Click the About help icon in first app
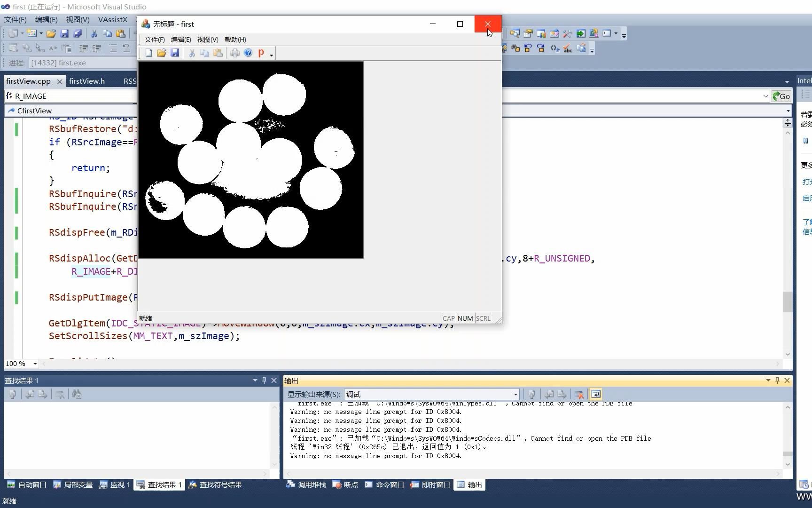The width and height of the screenshot is (812, 508). [248, 53]
